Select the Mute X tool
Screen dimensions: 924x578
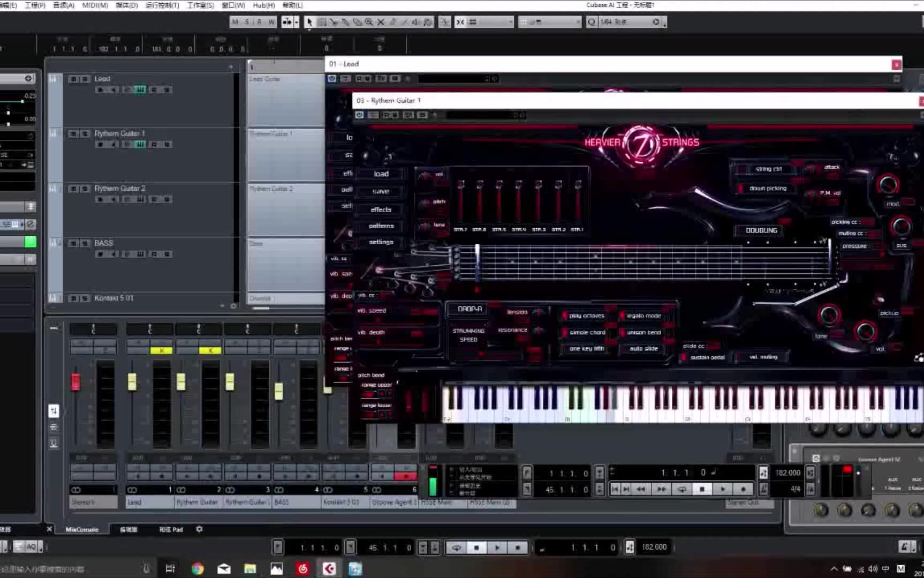pos(381,22)
